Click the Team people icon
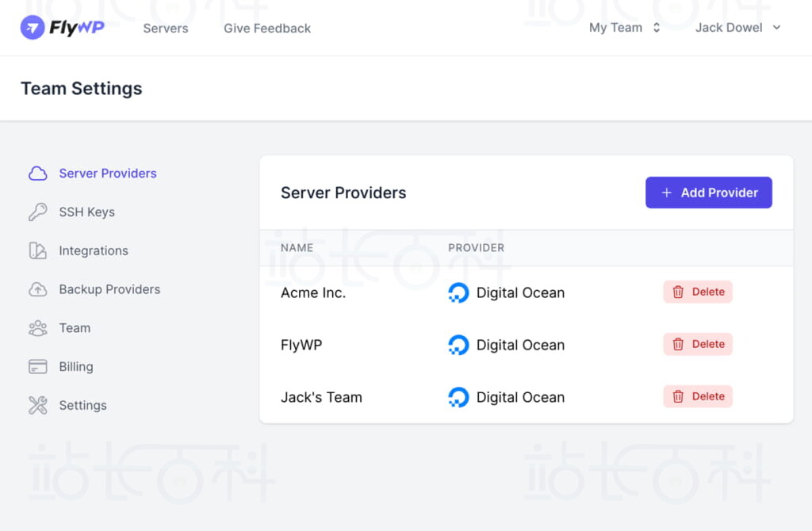 click(37, 328)
